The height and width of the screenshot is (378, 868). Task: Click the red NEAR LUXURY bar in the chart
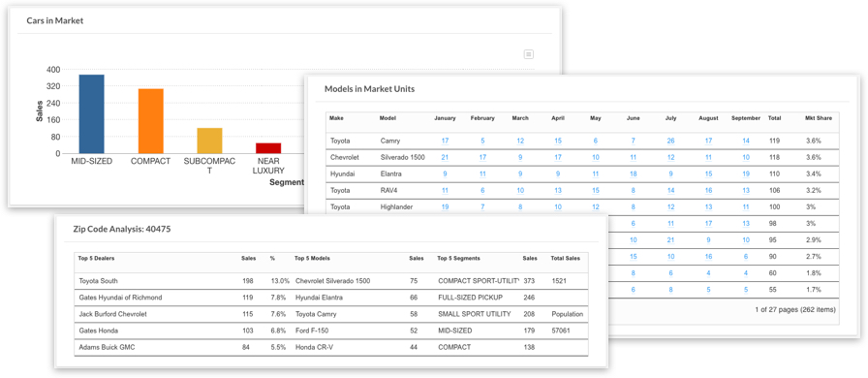268,148
